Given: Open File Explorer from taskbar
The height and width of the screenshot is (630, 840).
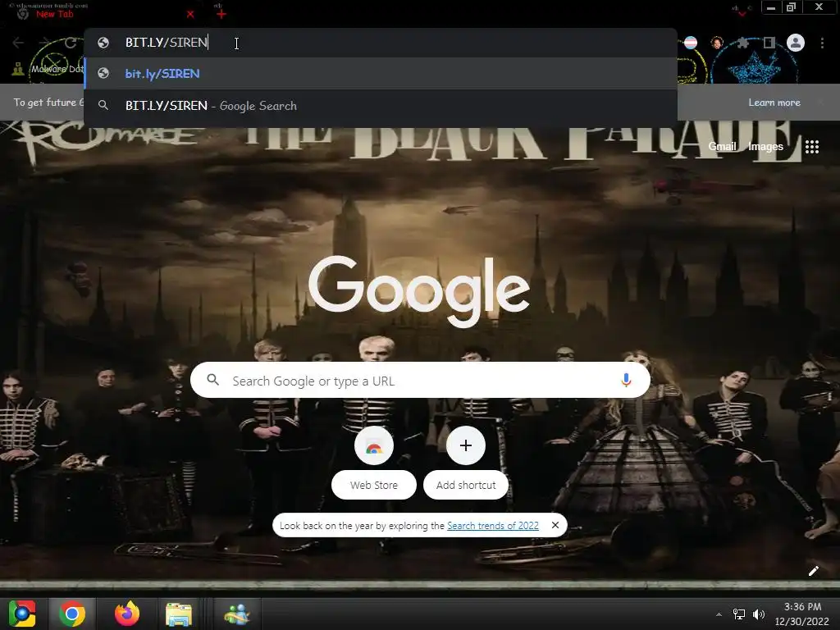Looking at the screenshot, I should pos(179,614).
